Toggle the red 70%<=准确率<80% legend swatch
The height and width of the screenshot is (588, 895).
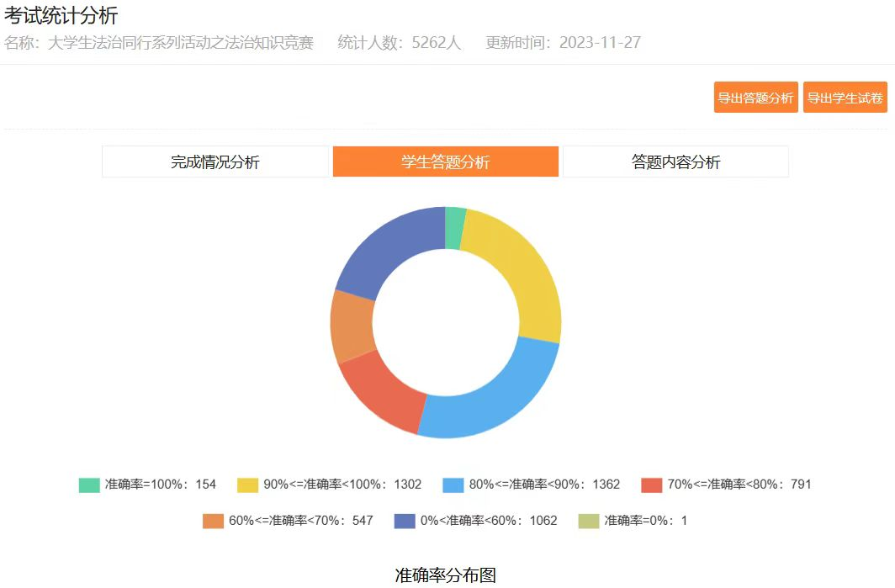(x=652, y=485)
